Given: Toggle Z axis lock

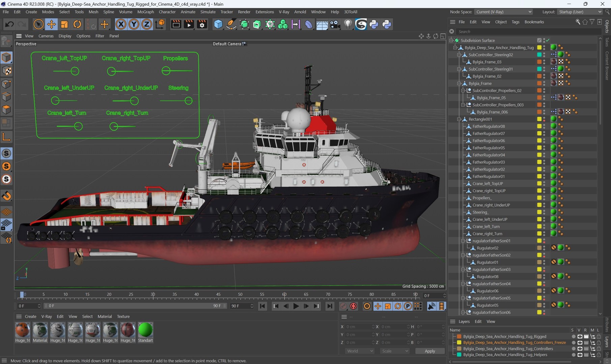Looking at the screenshot, I should 147,24.
